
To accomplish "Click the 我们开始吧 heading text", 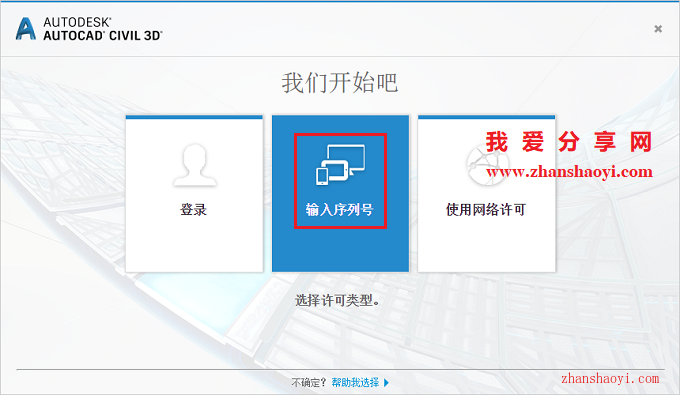I will (340, 82).
